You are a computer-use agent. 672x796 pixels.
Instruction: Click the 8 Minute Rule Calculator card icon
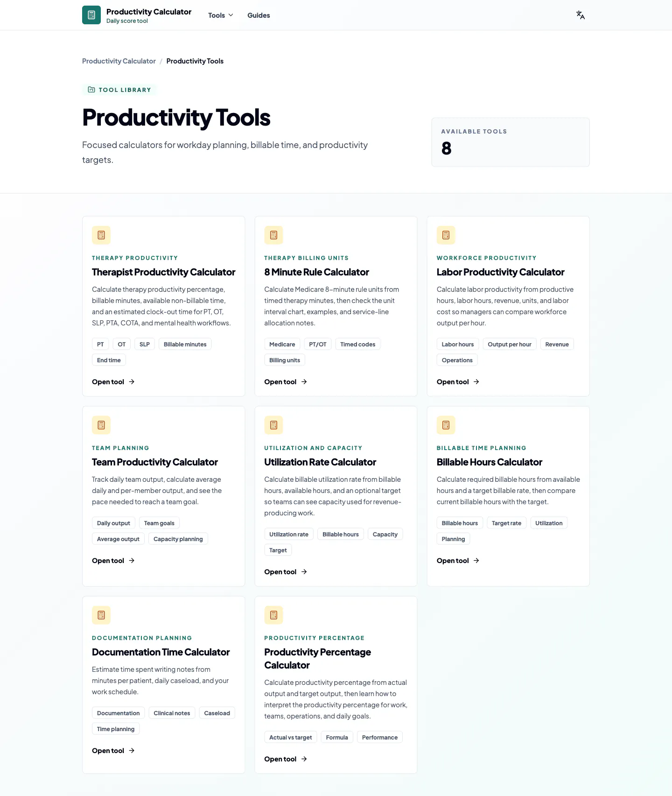273,235
